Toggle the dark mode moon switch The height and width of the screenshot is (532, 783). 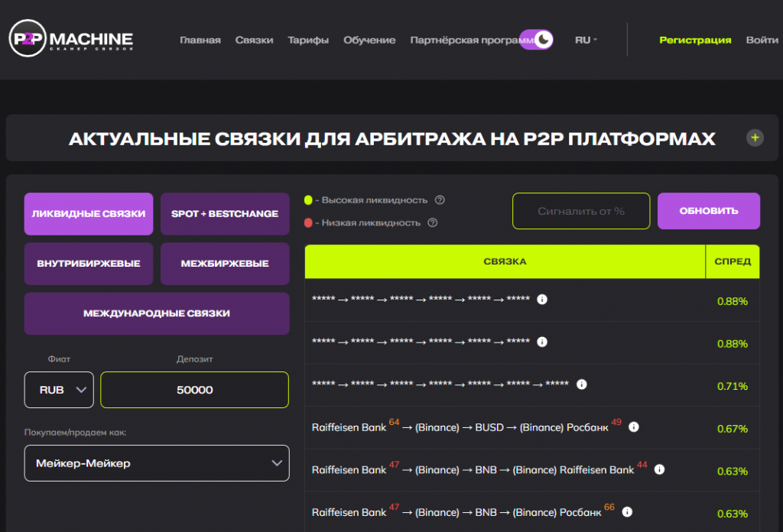[x=536, y=40]
